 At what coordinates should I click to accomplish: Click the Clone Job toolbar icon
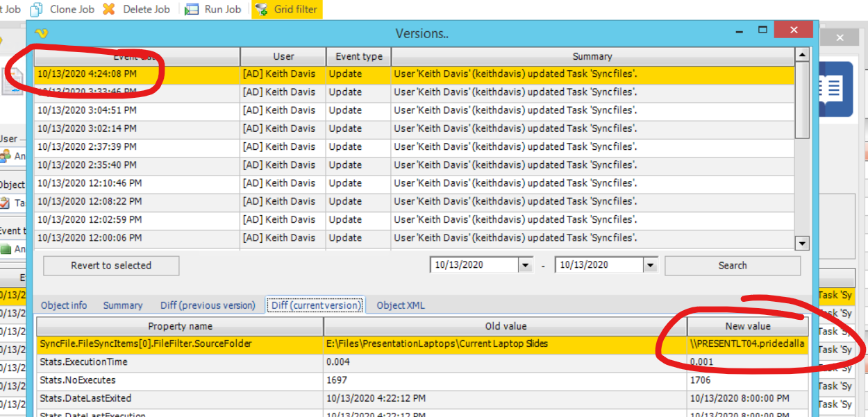point(37,9)
